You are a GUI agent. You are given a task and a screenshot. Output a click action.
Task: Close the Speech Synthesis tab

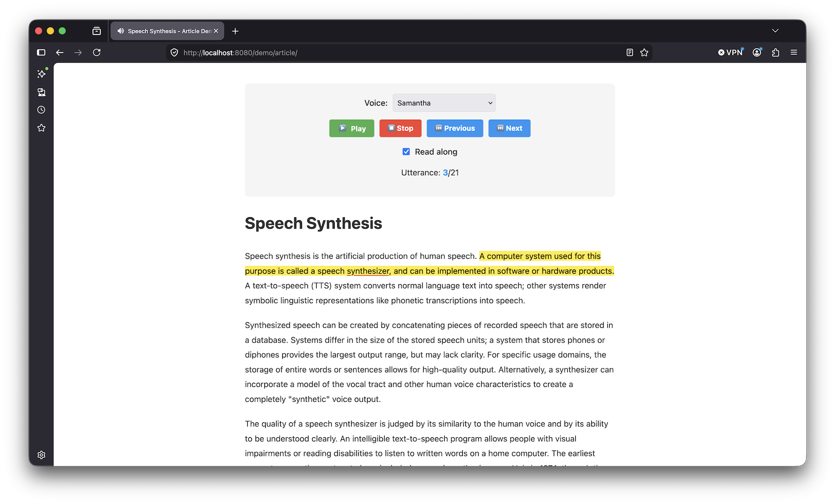pos(216,31)
